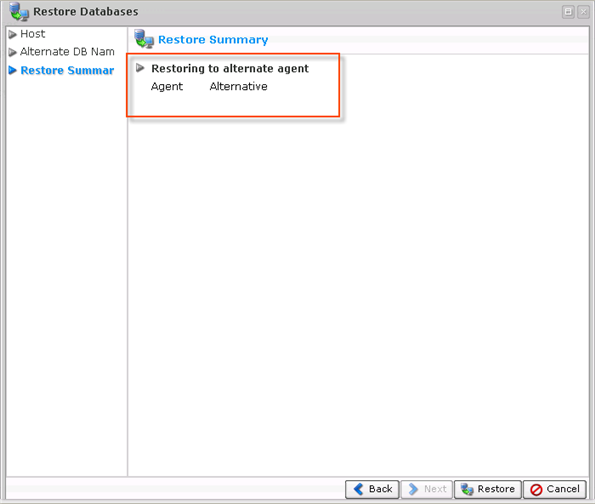Click the Alternative agent value
595x504 pixels.
tap(238, 87)
